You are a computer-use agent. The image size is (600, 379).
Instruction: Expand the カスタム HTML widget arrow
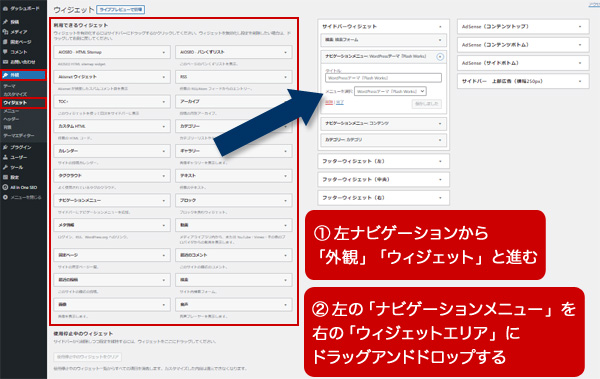point(164,127)
